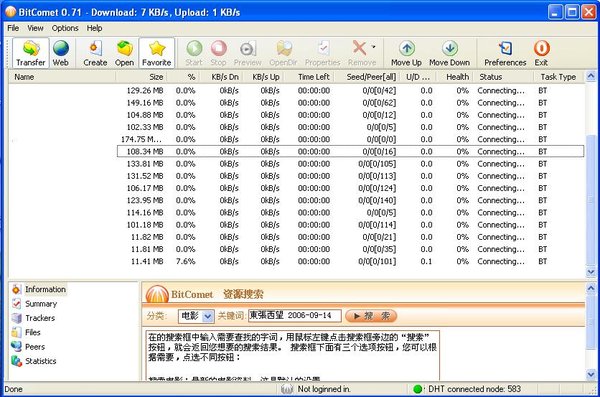Click search panel scroll down arrow
This screenshot has width=600, height=397.
591,374
